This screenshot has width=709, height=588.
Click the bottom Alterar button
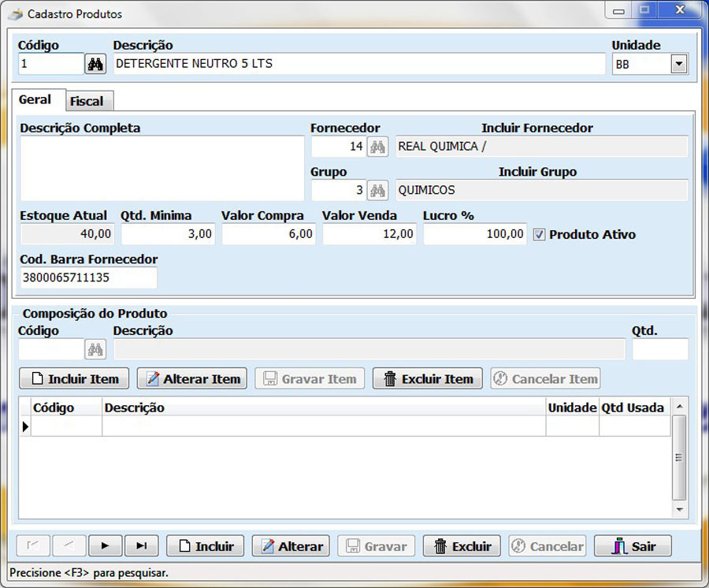291,545
